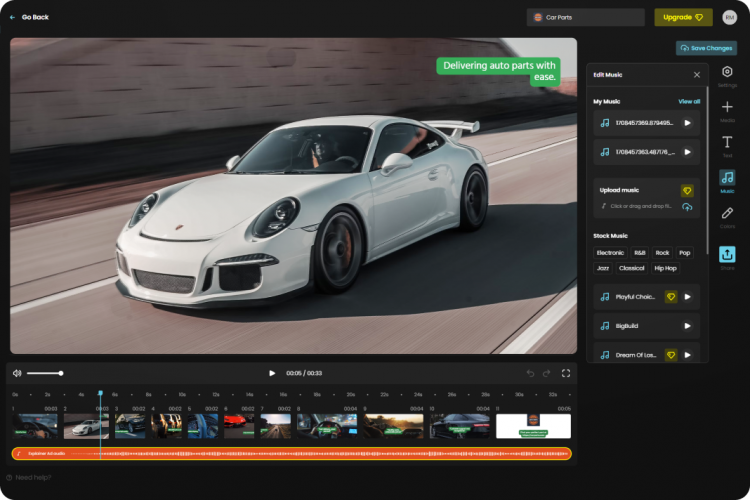Open the Settings gear in the sidebar
This screenshot has height=500, width=750.
click(x=727, y=72)
